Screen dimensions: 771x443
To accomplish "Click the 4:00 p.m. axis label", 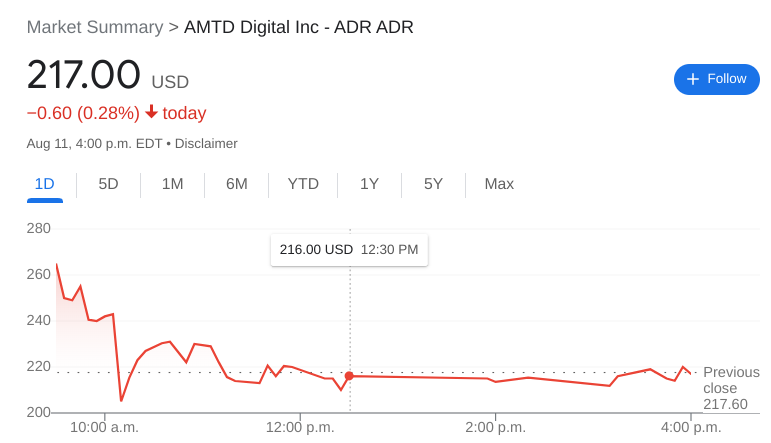I will pos(691,427).
